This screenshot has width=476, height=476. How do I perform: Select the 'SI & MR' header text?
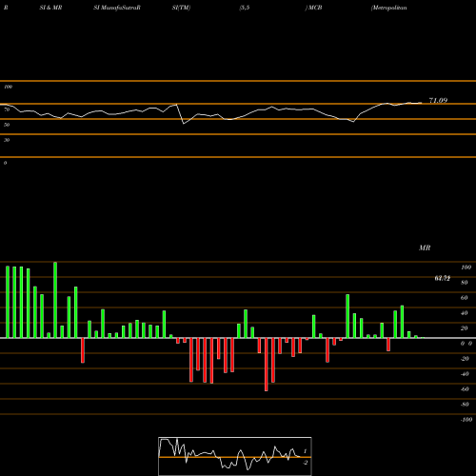[50, 8]
